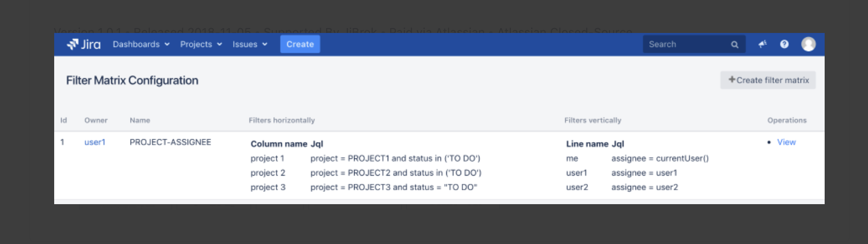The width and height of the screenshot is (868, 244).
Task: Open the user1 owner link
Action: click(x=95, y=142)
